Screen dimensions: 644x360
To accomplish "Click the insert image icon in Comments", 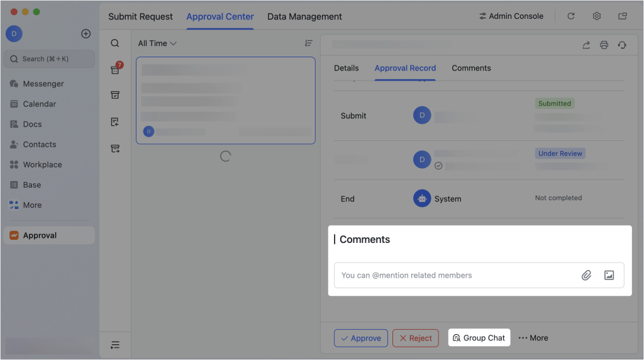I will point(609,275).
